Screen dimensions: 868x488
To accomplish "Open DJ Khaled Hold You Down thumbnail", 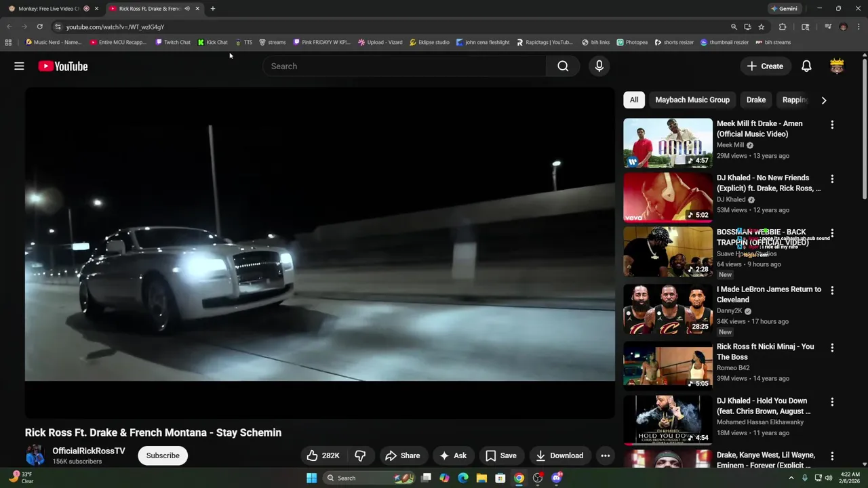I will coord(668,420).
